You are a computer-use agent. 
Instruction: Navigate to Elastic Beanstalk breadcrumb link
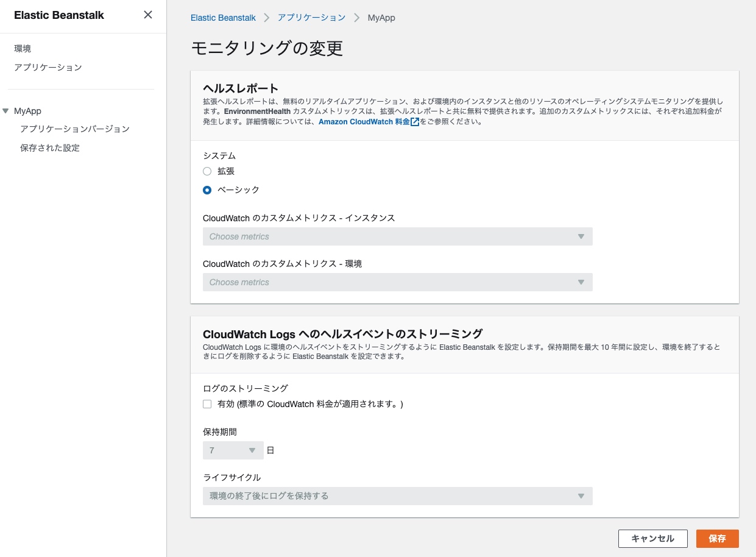(223, 18)
